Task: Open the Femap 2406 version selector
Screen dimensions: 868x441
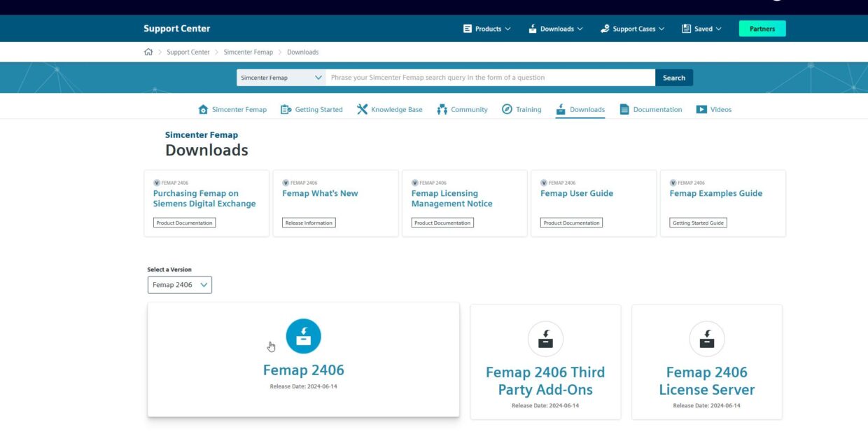Action: coord(180,285)
